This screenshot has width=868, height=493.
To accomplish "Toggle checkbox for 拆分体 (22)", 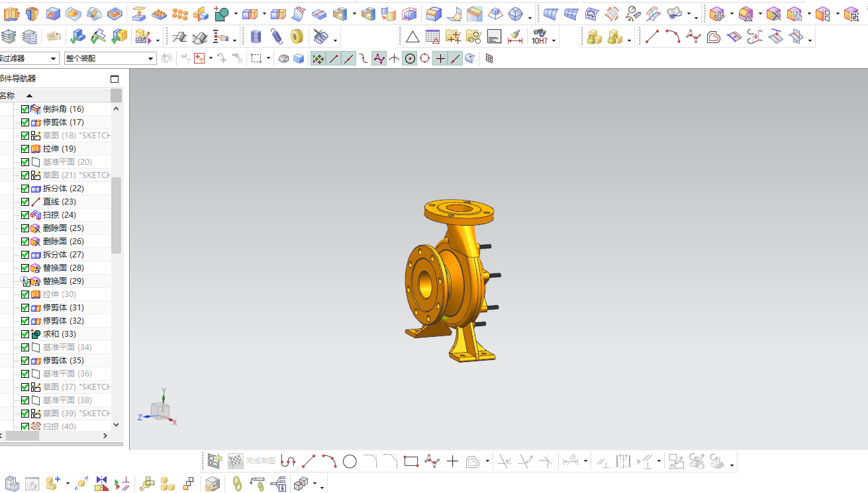I will coord(25,189).
